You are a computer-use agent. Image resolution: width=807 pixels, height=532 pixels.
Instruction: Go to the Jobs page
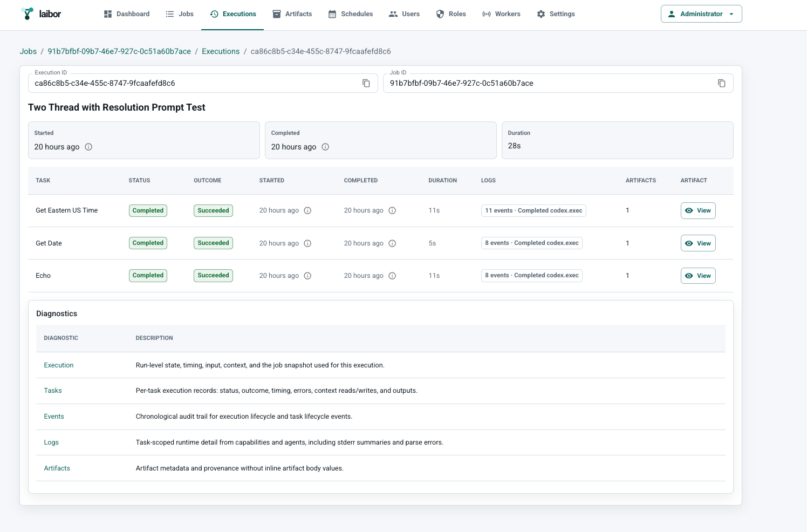tap(180, 14)
